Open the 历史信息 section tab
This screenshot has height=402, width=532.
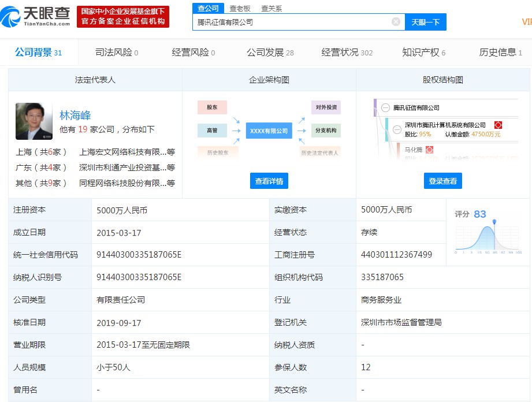[500, 52]
